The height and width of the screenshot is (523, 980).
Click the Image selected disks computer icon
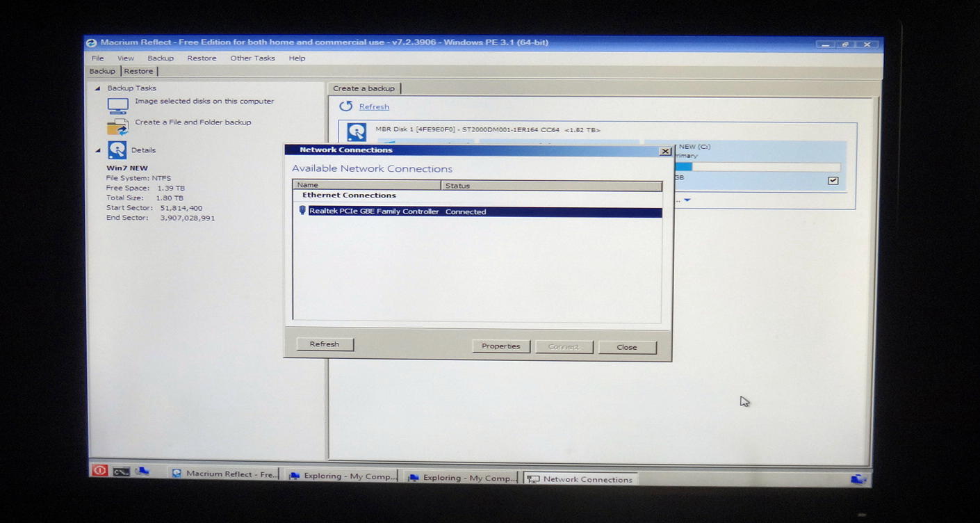[x=117, y=106]
